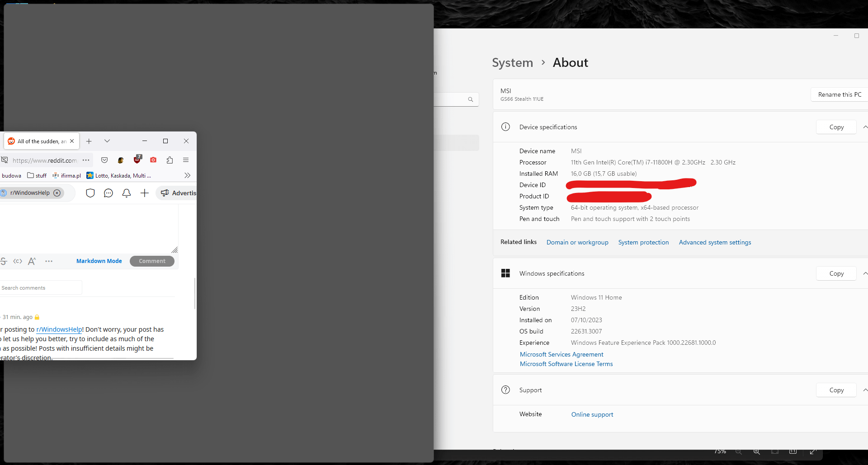Click the System breadcrumb in Settings
Viewport: 868px width, 465px height.
coord(513,63)
